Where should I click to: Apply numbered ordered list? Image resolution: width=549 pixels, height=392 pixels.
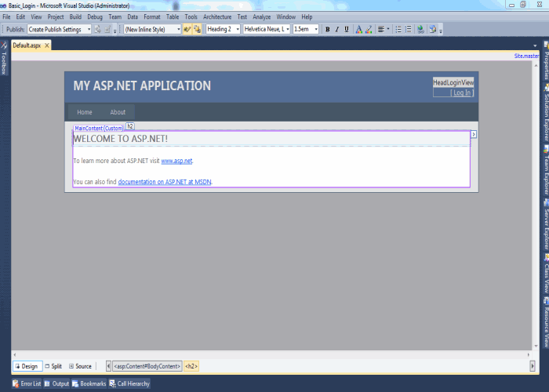click(409, 30)
